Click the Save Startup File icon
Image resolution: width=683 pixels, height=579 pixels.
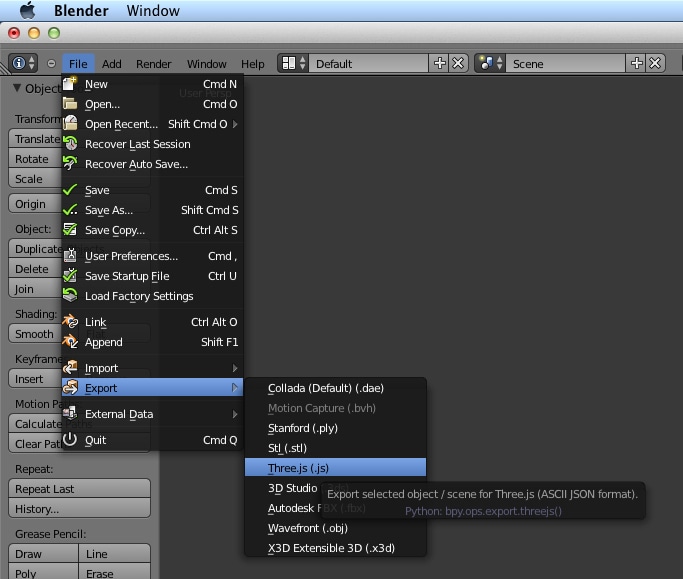pyautogui.click(x=70, y=276)
